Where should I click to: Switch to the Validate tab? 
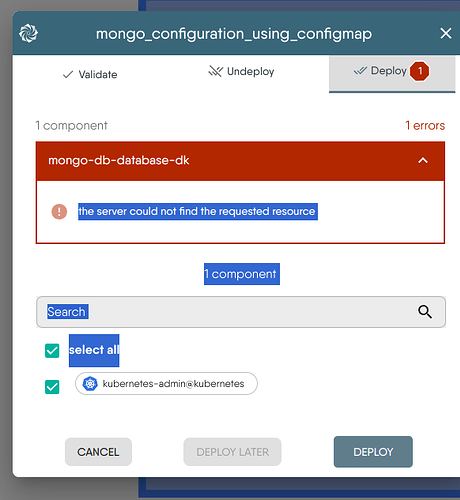pos(90,74)
